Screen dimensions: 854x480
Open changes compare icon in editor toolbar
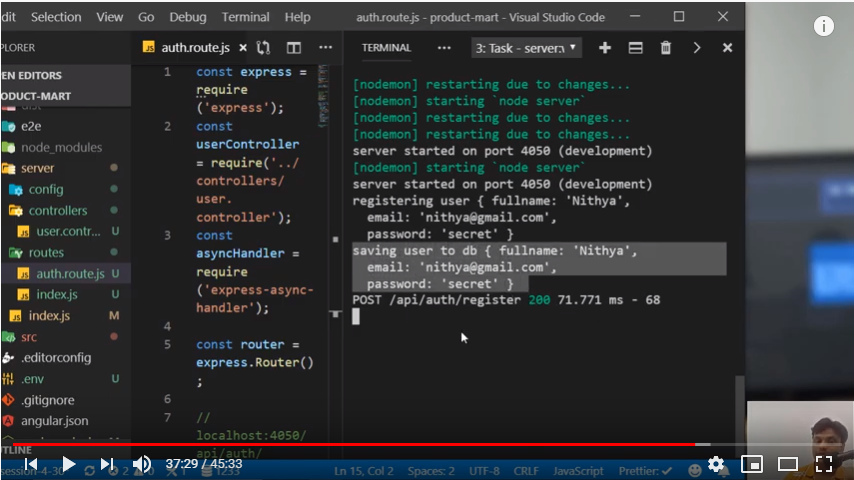[264, 48]
